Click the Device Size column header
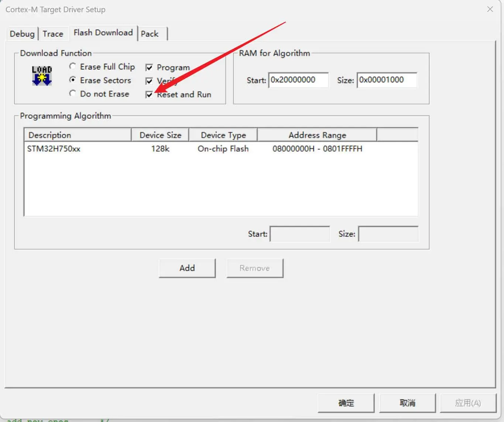Viewport: 504px width, 422px height. click(x=160, y=135)
